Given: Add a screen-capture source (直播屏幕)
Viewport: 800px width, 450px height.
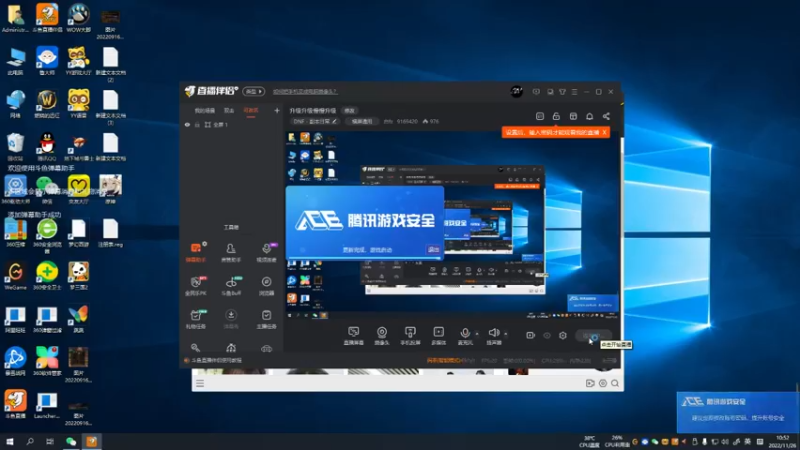Looking at the screenshot, I should coord(354,336).
